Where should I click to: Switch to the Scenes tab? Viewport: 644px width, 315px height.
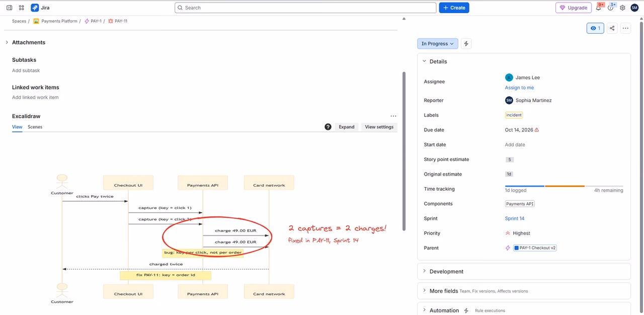point(35,127)
